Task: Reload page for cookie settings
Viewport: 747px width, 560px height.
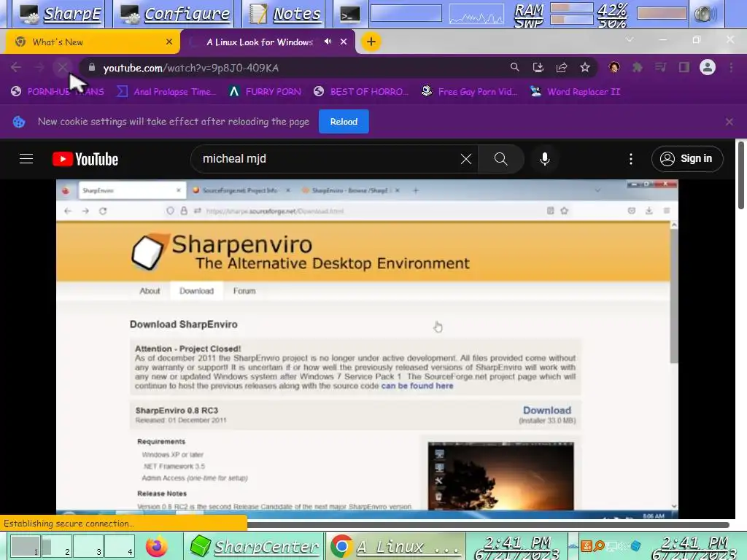Action: [x=344, y=122]
